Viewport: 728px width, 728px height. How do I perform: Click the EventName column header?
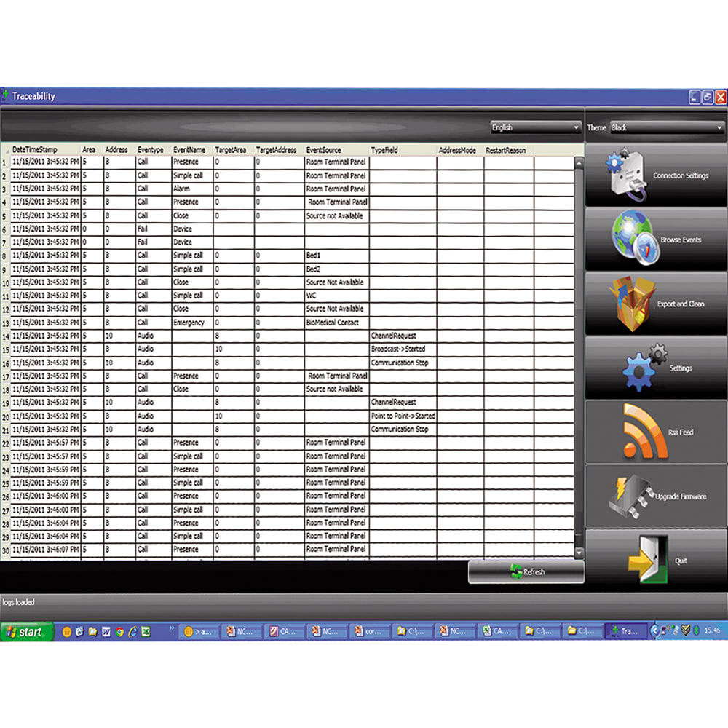point(191,150)
